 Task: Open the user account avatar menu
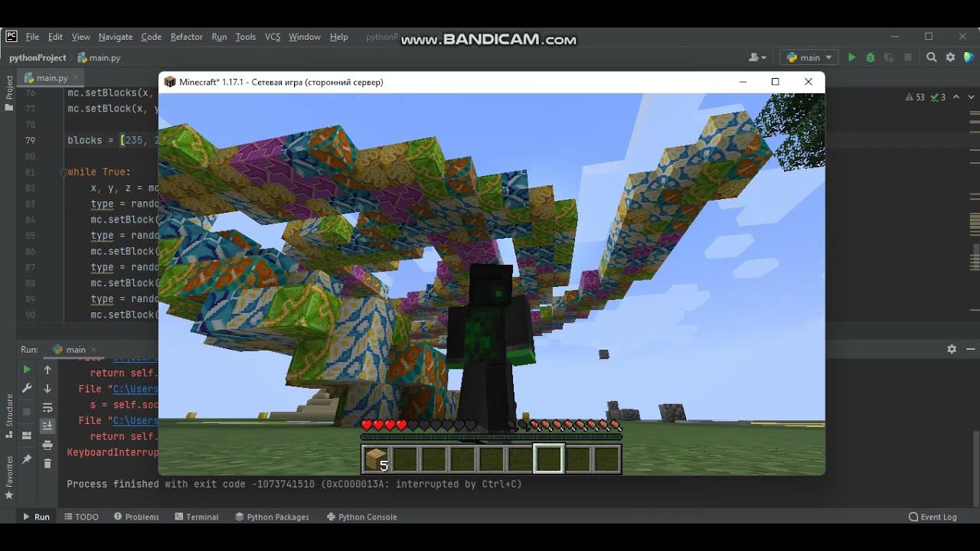[757, 57]
